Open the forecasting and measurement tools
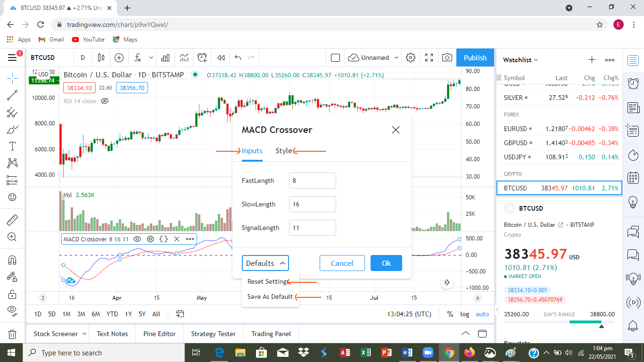 click(12, 180)
